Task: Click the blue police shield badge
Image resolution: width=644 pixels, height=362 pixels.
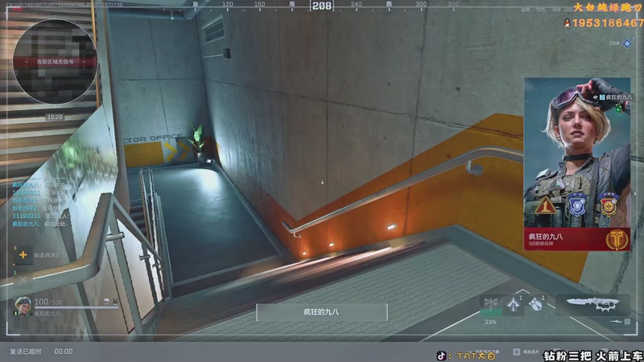Action: (x=577, y=205)
